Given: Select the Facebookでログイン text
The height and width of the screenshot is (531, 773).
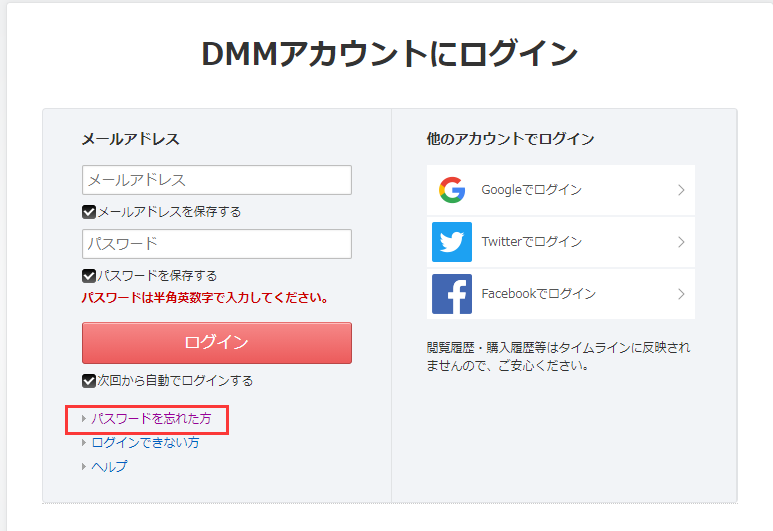Looking at the screenshot, I should coord(538,294).
